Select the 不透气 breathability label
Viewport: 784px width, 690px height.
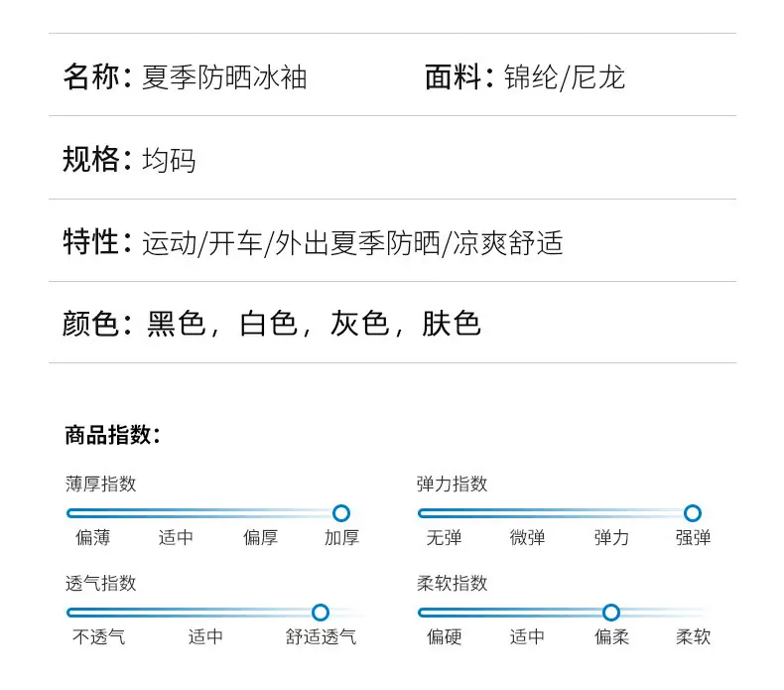tap(99, 637)
